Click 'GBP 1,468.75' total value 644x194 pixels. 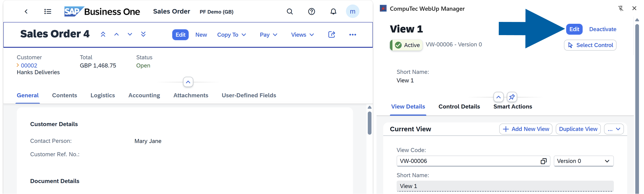[98, 65]
